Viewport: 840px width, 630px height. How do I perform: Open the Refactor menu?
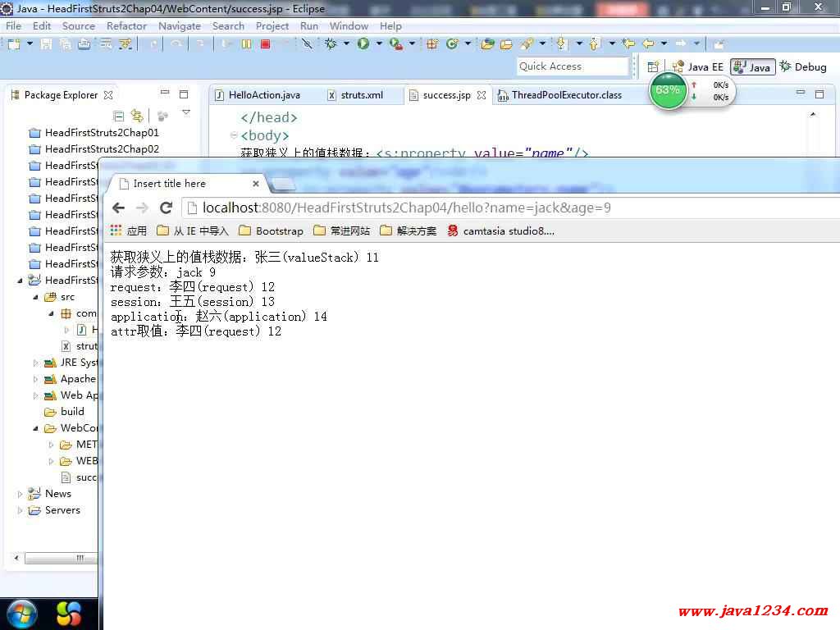[126, 25]
